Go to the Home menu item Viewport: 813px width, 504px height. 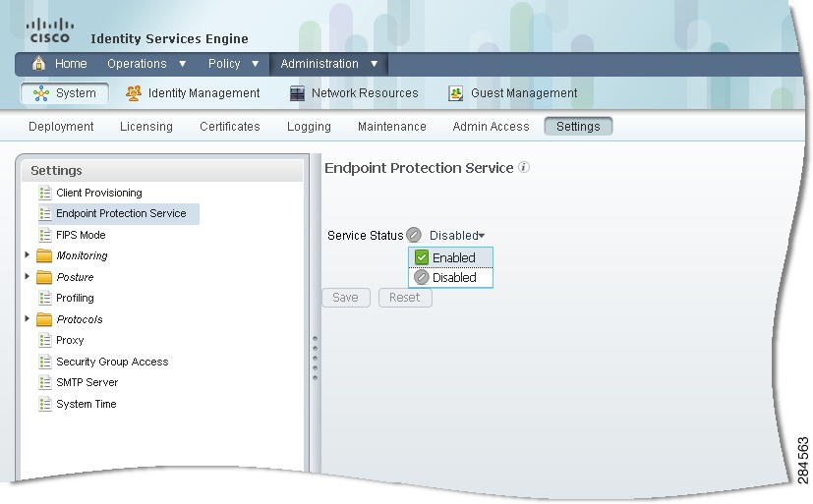tap(71, 64)
